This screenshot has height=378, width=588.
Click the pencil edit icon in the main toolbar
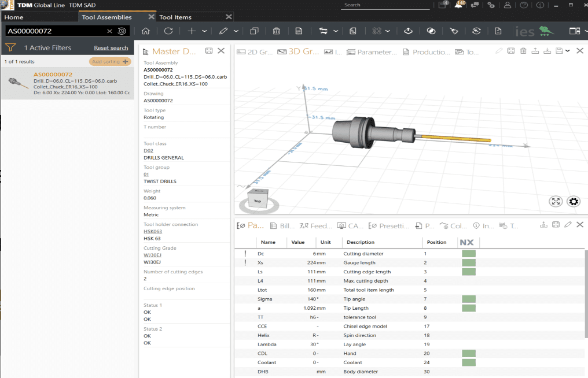pos(223,31)
